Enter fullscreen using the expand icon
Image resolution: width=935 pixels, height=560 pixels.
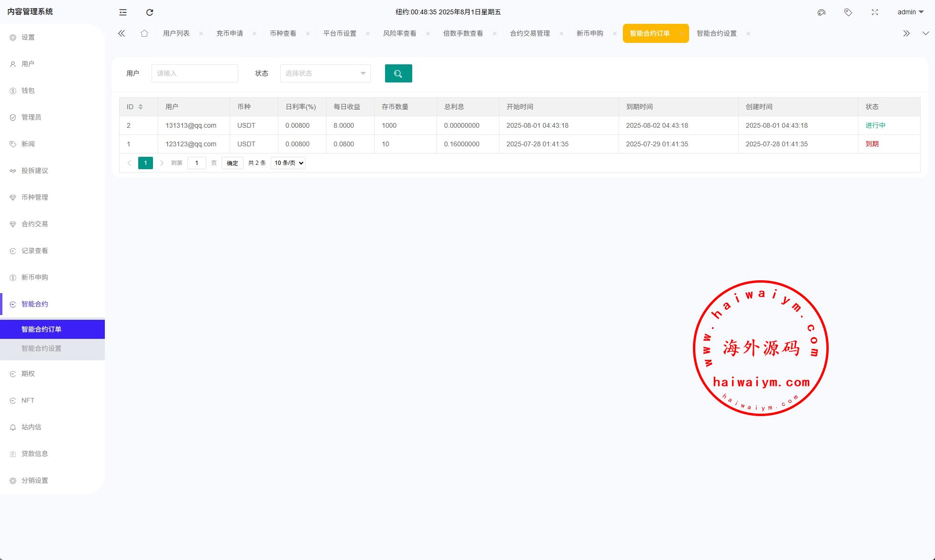[x=874, y=12]
